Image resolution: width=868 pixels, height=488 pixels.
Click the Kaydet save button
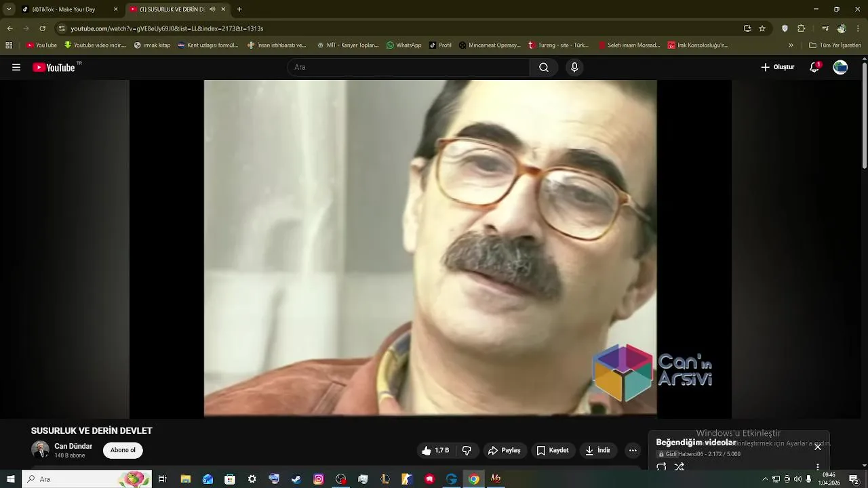553,451
